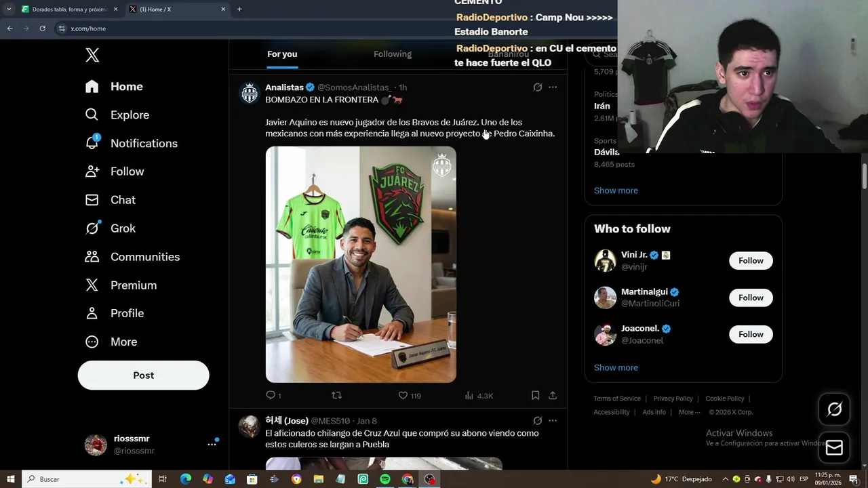Image resolution: width=868 pixels, height=488 pixels.
Task: Share the Analistas post
Action: point(553,395)
